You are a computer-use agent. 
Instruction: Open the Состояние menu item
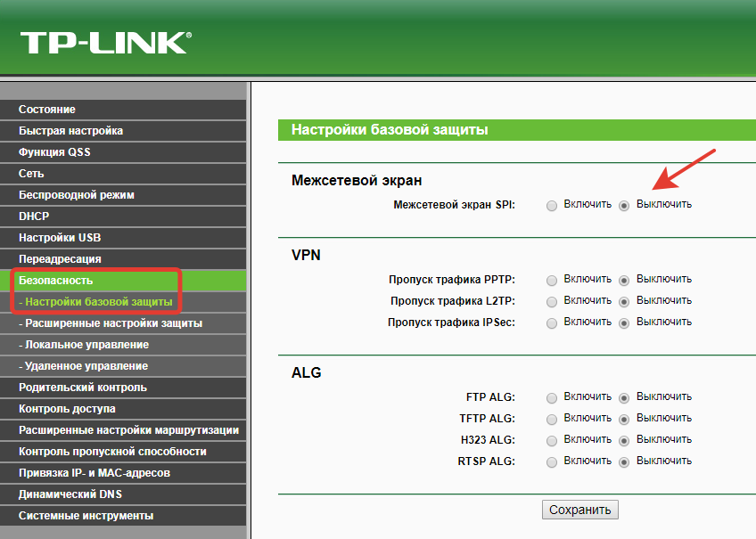point(47,110)
